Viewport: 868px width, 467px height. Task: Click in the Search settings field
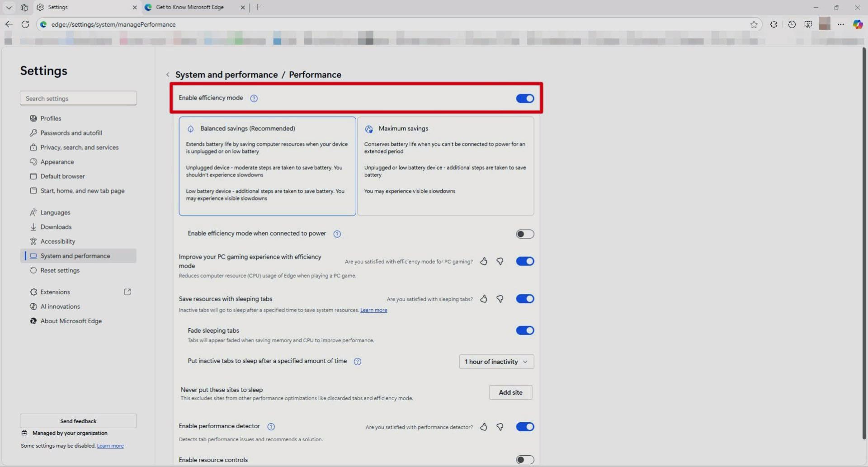click(78, 99)
